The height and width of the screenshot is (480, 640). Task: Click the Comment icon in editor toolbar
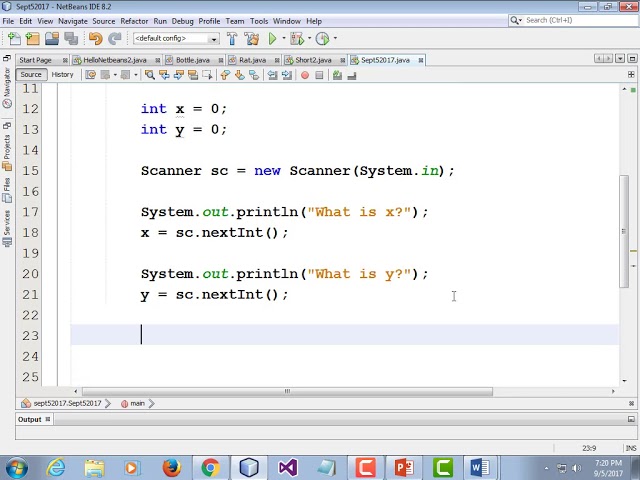(337, 75)
